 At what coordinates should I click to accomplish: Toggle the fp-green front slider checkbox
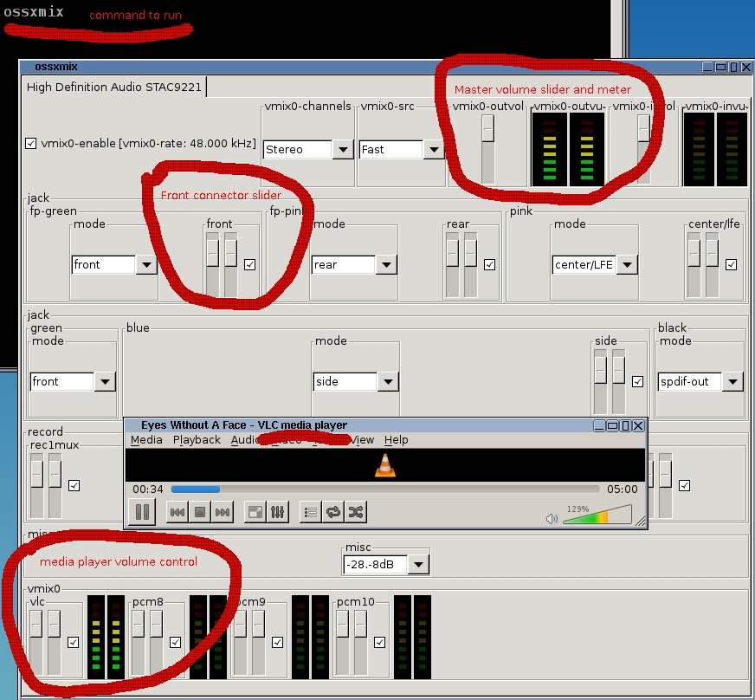point(250,264)
